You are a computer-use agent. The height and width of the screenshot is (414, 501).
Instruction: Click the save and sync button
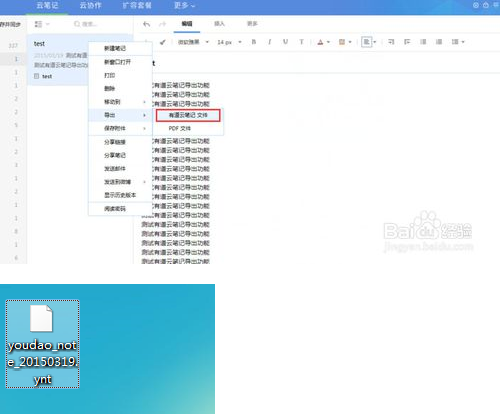10,24
